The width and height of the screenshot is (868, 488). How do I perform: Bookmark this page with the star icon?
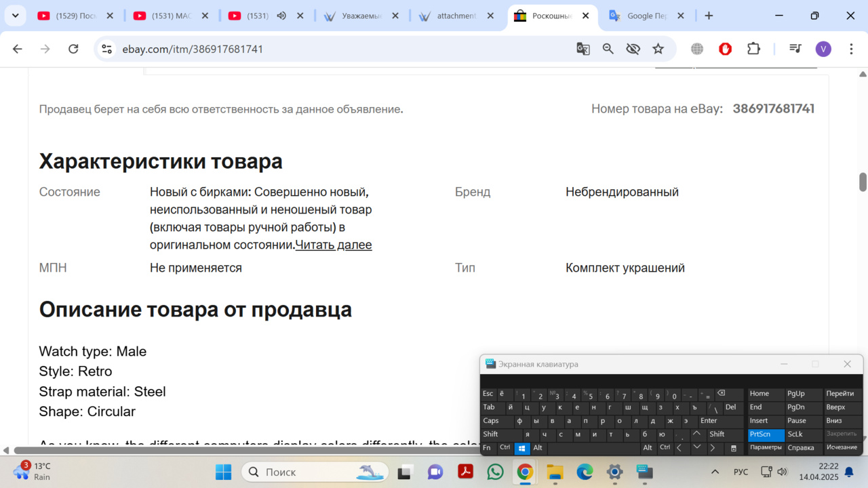point(658,49)
